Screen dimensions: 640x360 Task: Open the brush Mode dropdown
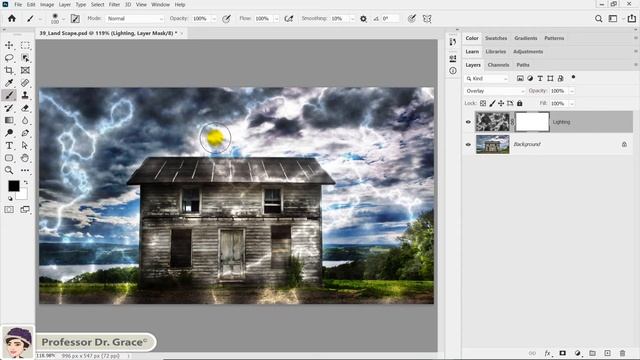tap(135, 19)
